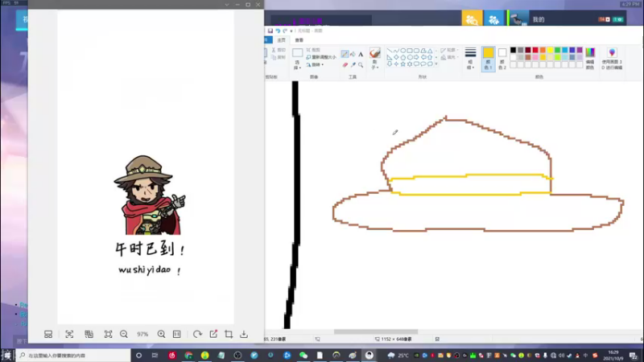Viewport: 644px width, 362px height.
Task: Choose the Rectangle shape
Action: [x=410, y=51]
